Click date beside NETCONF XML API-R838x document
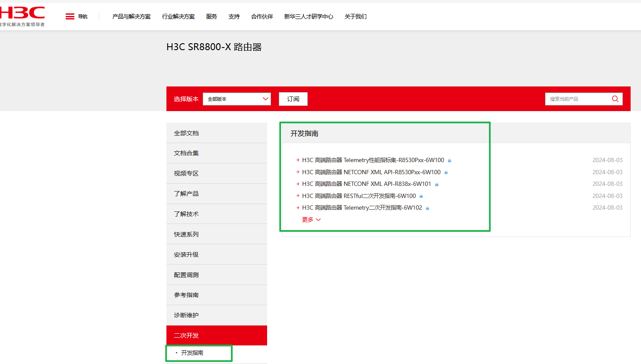 click(607, 184)
